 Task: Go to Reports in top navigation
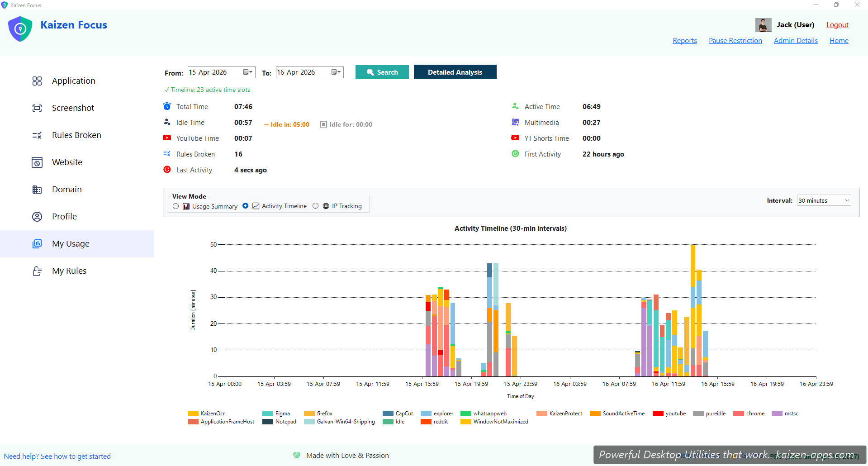tap(684, 41)
